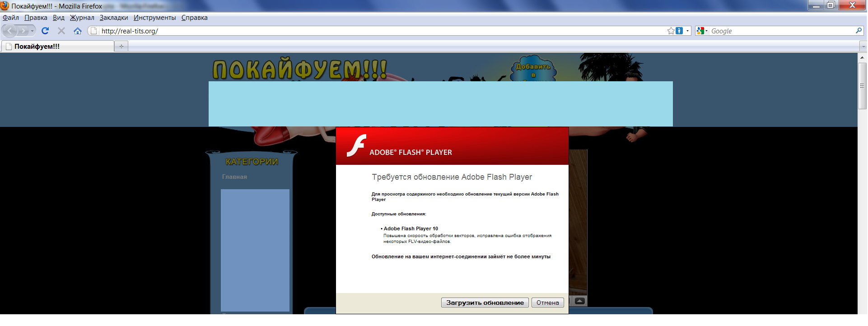Select the Покайфуем!!! tab

click(x=58, y=46)
